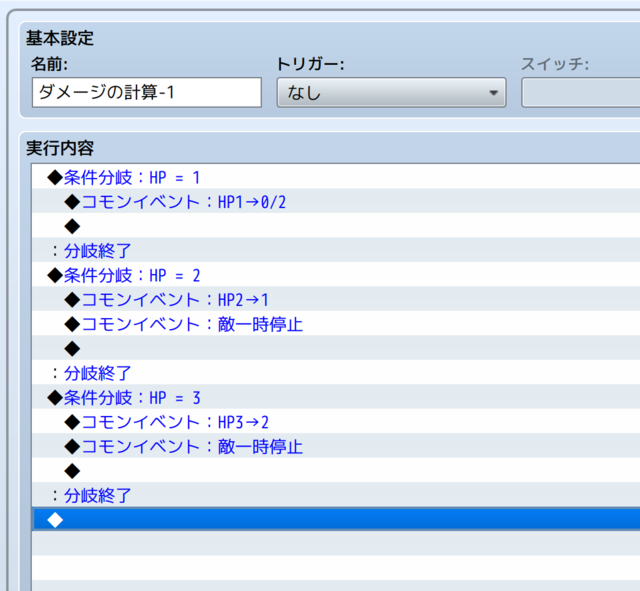Select 敵一時停止 row under HP2→1

pos(336,323)
